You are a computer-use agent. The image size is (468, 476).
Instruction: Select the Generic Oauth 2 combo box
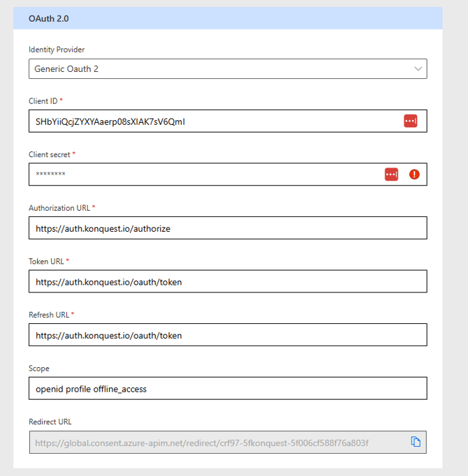pos(228,68)
